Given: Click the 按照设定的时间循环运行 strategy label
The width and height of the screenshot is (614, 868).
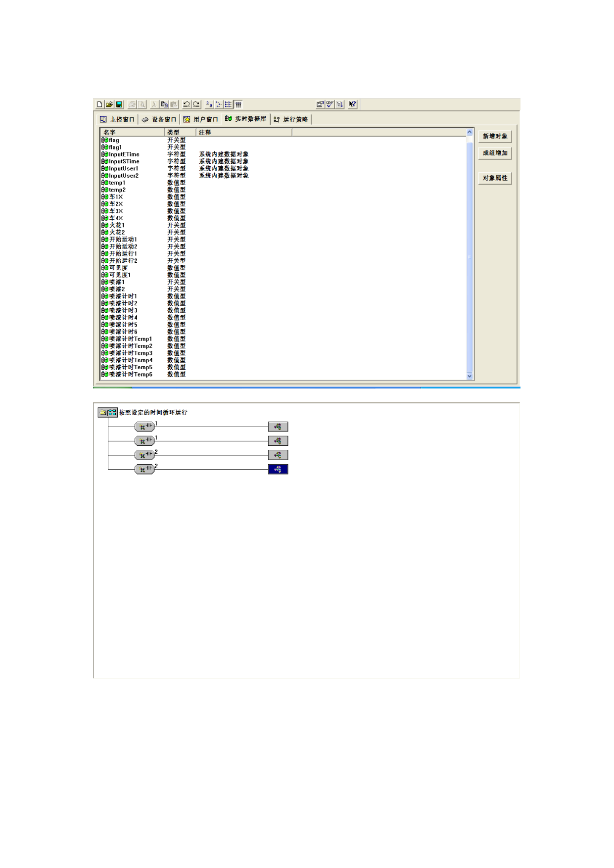Looking at the screenshot, I should point(153,412).
